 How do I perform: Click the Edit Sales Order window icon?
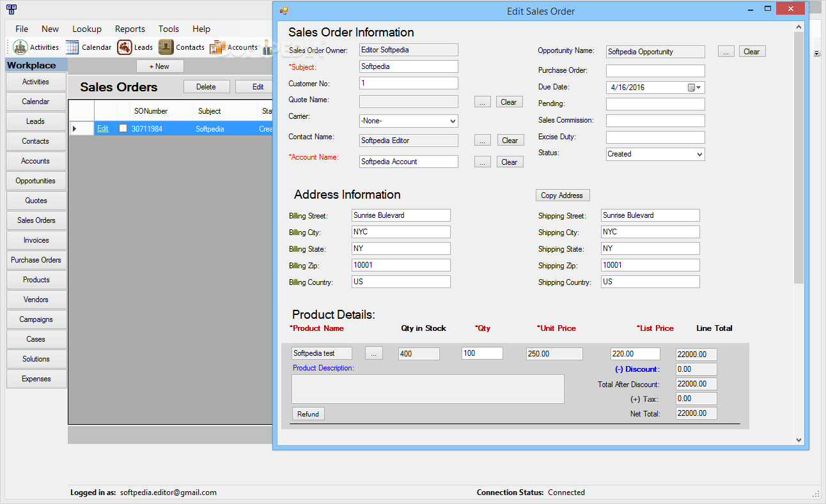[x=284, y=11]
